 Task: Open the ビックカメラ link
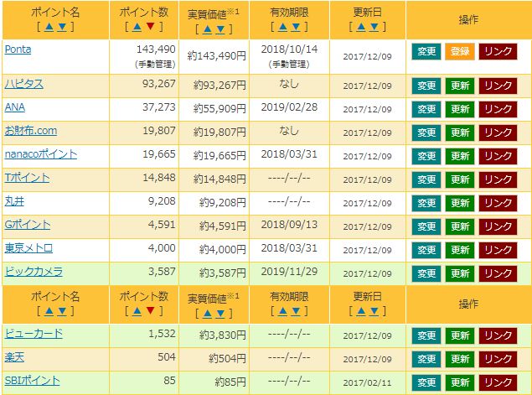pyautogui.click(x=34, y=272)
